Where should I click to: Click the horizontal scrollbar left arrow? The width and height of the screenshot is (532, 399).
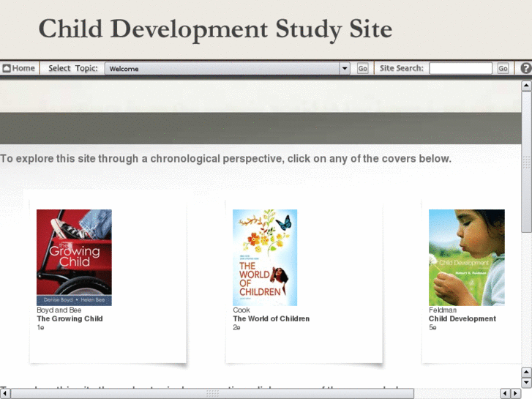tap(4, 394)
